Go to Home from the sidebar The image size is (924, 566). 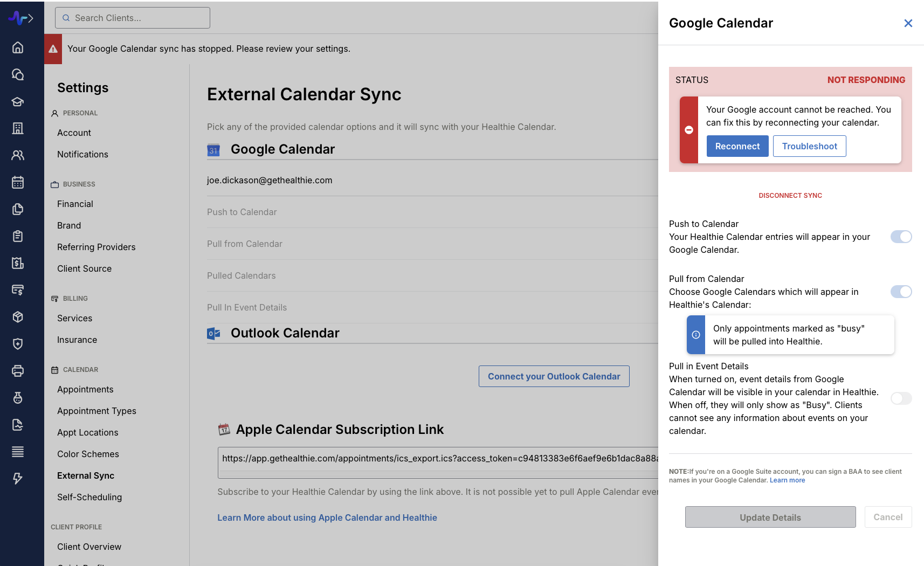tap(18, 47)
